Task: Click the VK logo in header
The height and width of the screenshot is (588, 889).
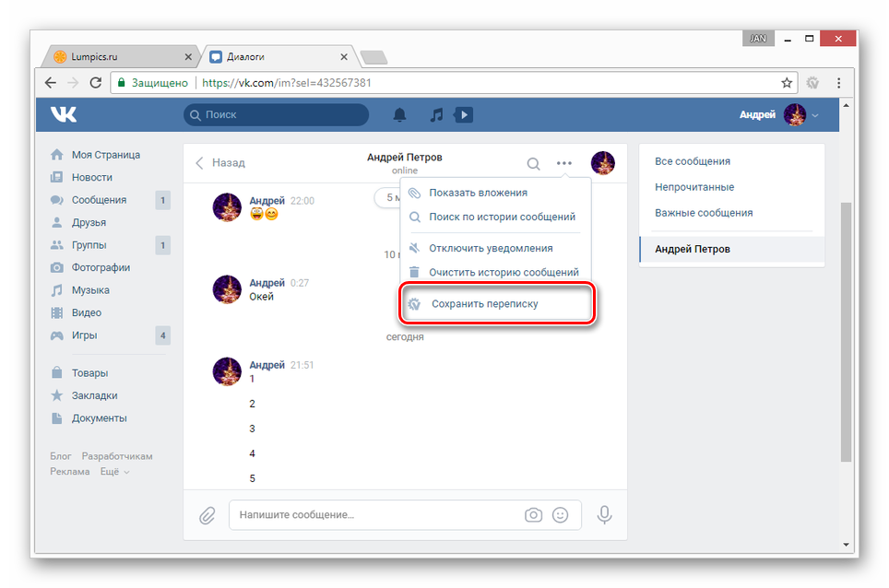Action: pyautogui.click(x=64, y=114)
